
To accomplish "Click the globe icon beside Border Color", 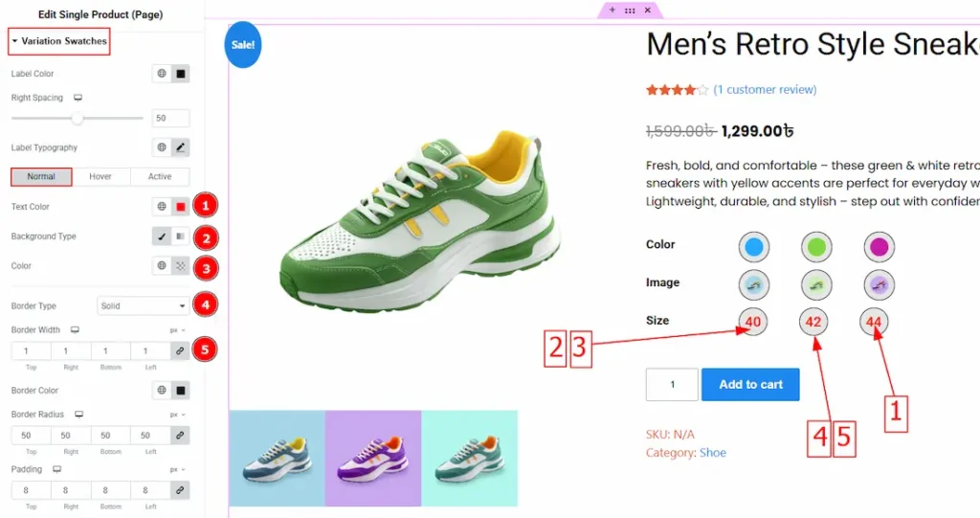I will tap(162, 391).
